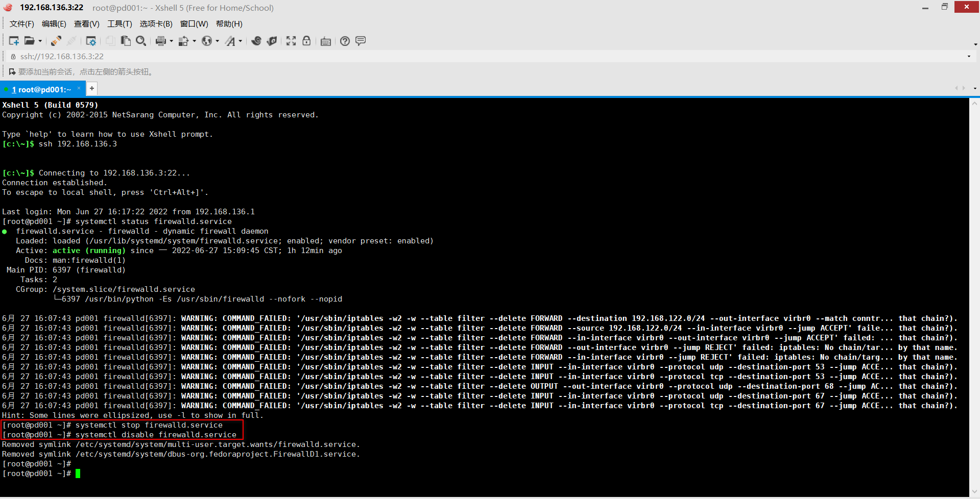
Task: Show previous tabs with left arrow
Action: tap(957, 88)
